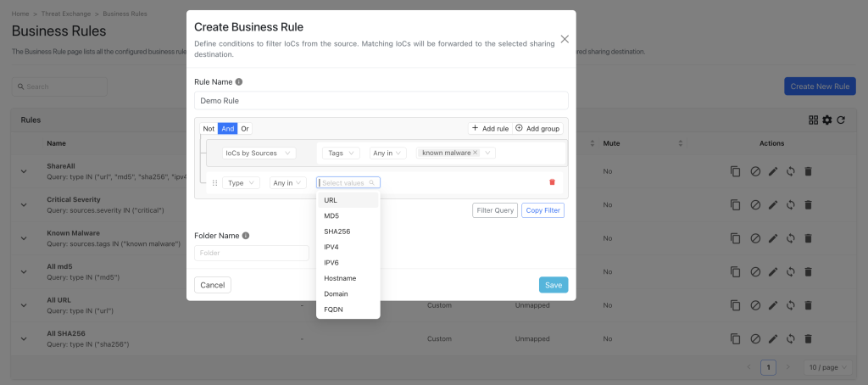Delete the Known Malware rule
The image size is (868, 385).
tap(808, 238)
